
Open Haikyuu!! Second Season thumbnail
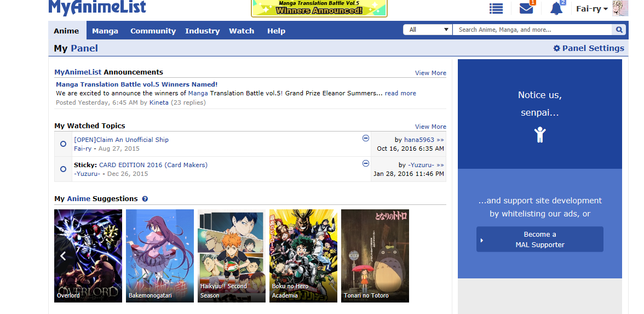[x=232, y=256]
